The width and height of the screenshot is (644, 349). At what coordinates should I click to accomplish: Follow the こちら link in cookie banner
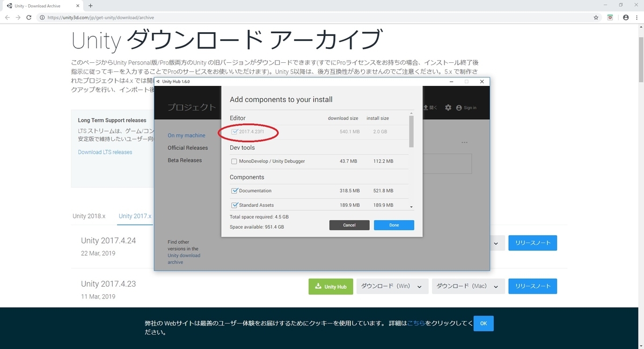coord(416,323)
